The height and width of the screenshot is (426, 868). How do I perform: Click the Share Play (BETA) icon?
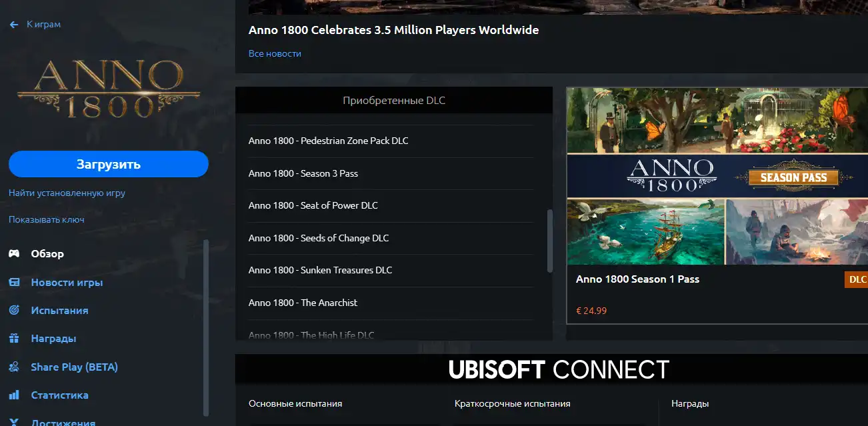14,367
